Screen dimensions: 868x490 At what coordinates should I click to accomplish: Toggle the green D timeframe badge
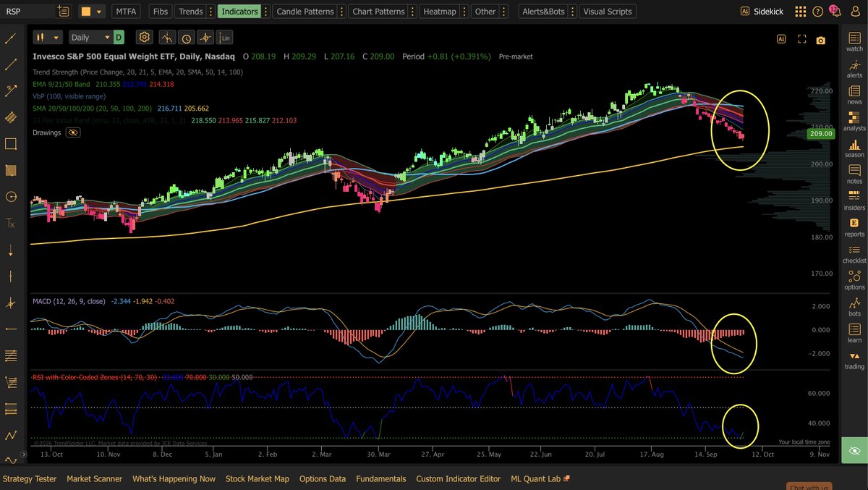coord(119,37)
